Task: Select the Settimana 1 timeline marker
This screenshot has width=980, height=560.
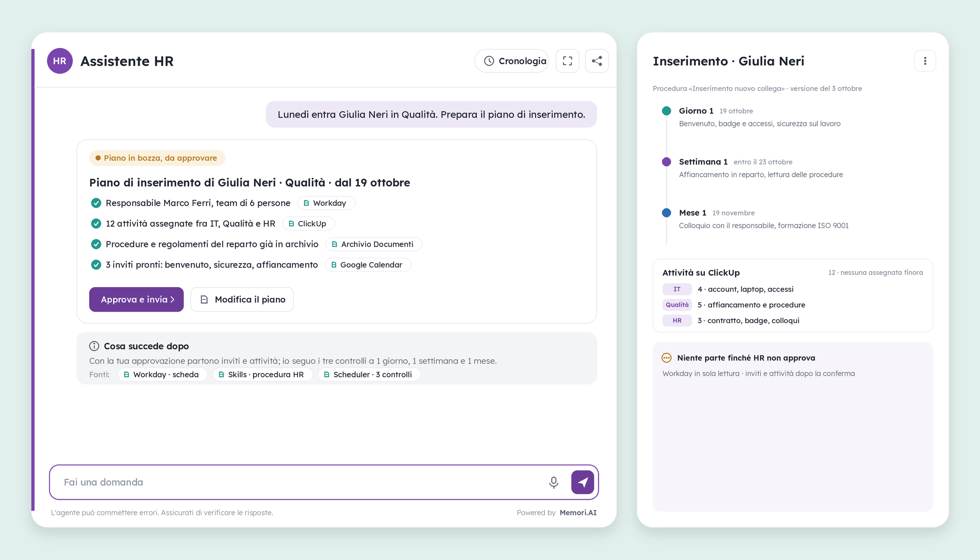Action: [x=666, y=162]
